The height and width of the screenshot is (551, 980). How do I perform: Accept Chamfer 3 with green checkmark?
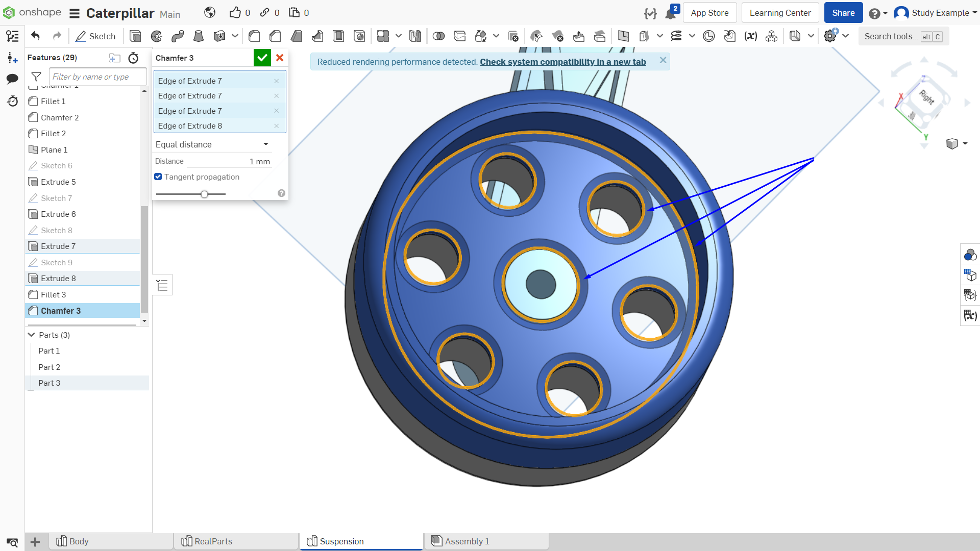point(262,58)
